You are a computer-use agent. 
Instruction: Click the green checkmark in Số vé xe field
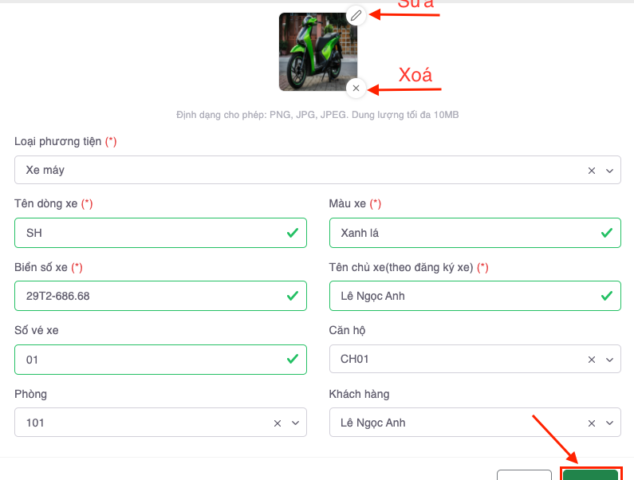(292, 360)
